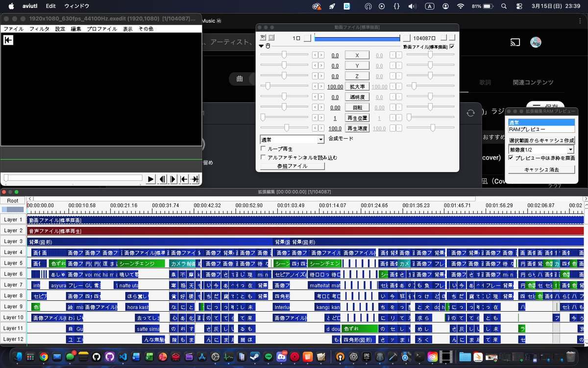The width and height of the screenshot is (588, 368).
Task: Toggle visibility of Layer 12 in timeline
Action: tap(13, 339)
